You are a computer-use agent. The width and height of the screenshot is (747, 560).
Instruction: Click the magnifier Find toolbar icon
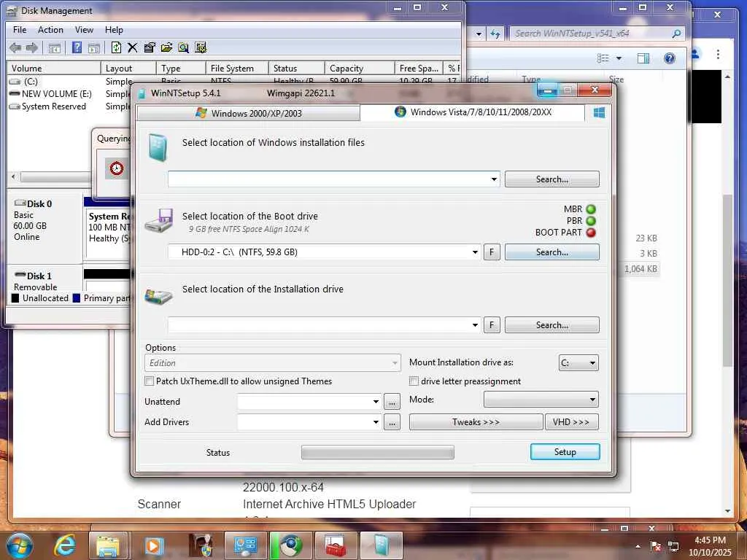pos(183,47)
